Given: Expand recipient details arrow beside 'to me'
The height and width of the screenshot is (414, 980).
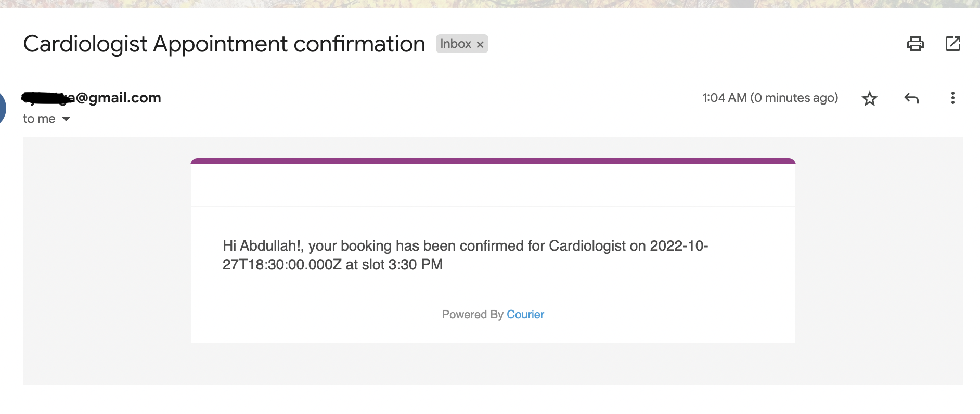Looking at the screenshot, I should click(66, 119).
